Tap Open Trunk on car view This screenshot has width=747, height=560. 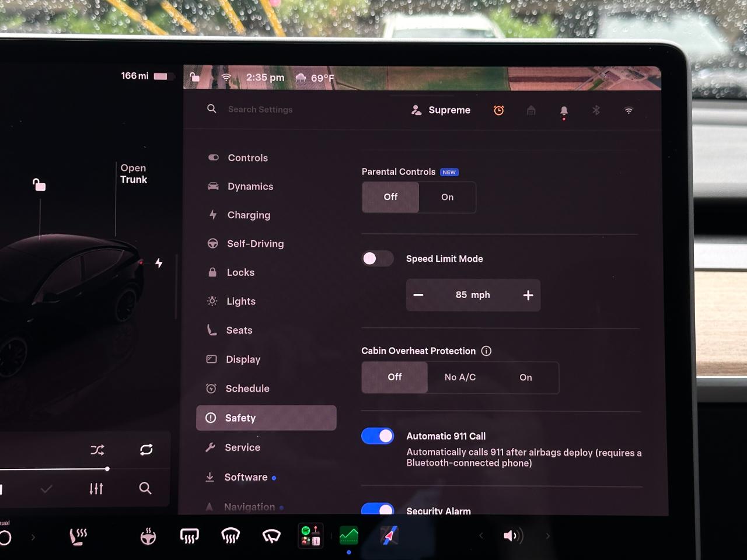[134, 174]
